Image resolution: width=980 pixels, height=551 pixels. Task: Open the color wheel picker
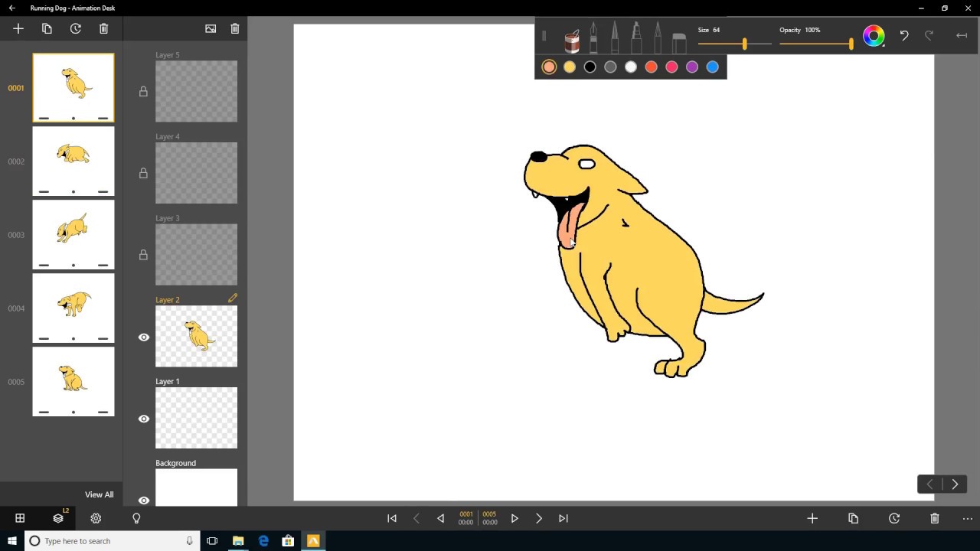coord(874,36)
